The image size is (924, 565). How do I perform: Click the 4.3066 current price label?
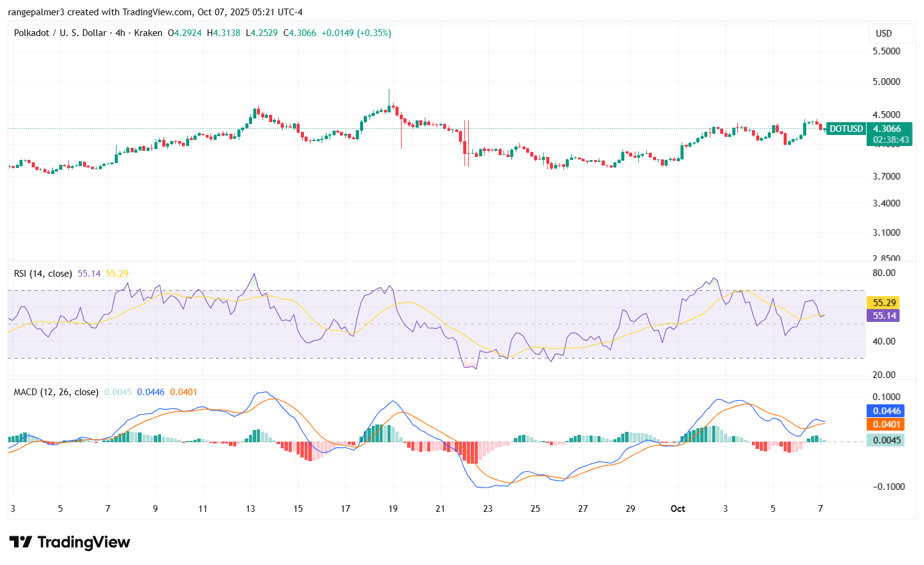click(x=887, y=129)
